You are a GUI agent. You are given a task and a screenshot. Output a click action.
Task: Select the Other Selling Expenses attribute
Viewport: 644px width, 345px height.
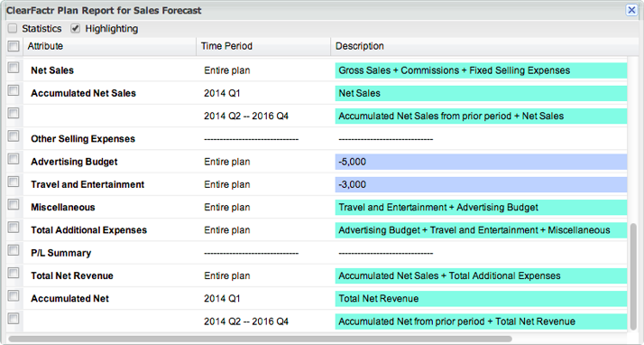click(83, 139)
